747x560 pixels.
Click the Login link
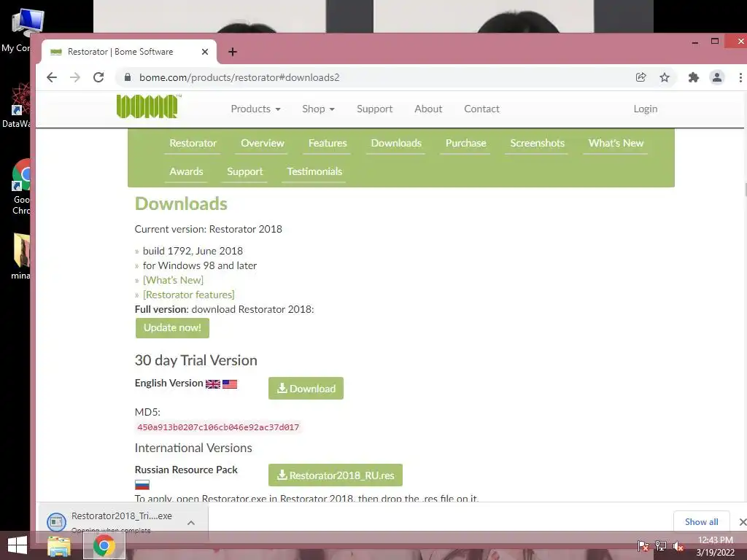[x=646, y=109]
